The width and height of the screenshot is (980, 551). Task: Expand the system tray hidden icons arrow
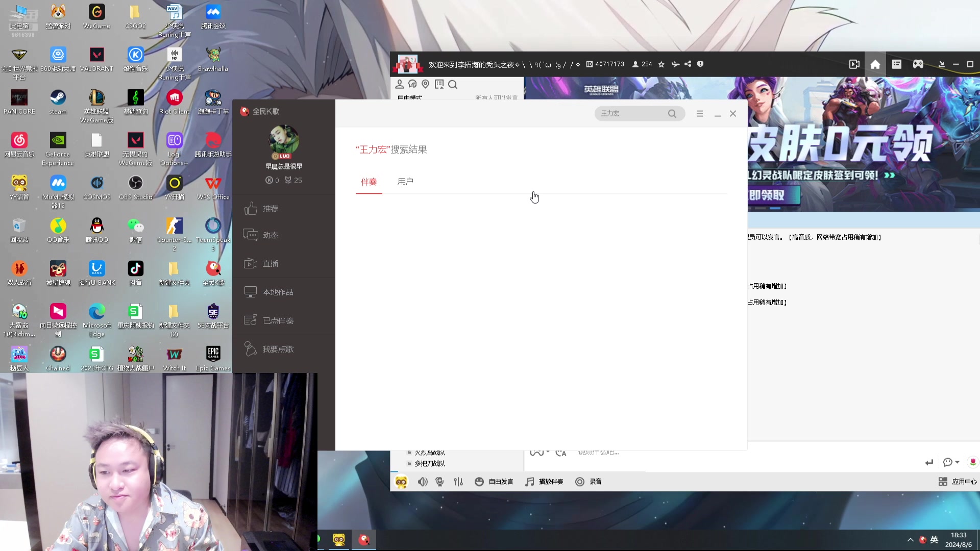pos(910,540)
